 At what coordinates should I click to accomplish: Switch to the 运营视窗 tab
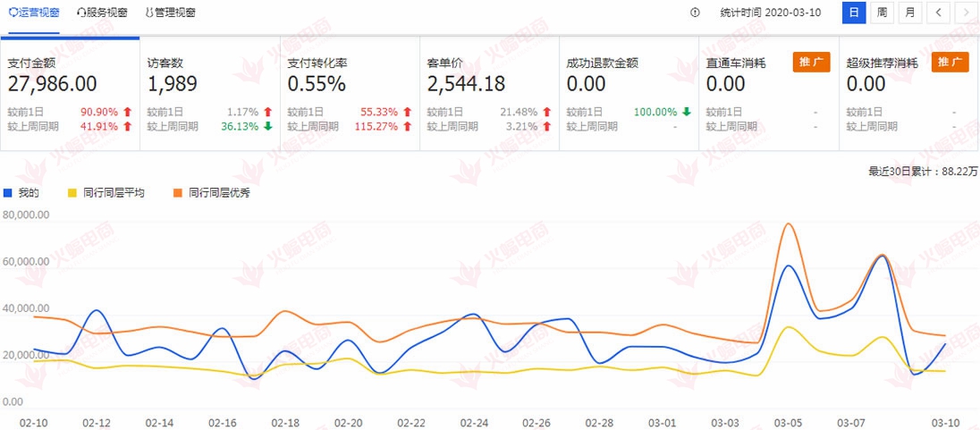(x=33, y=13)
